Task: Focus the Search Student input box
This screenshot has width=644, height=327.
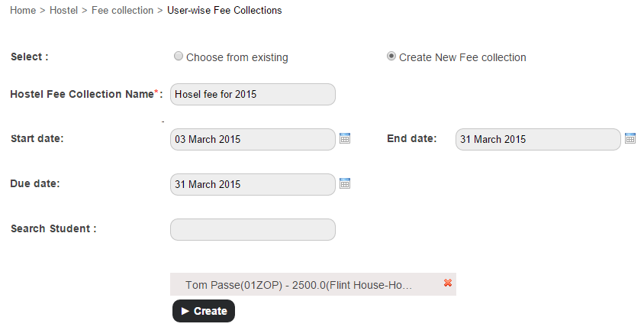Action: tap(253, 230)
